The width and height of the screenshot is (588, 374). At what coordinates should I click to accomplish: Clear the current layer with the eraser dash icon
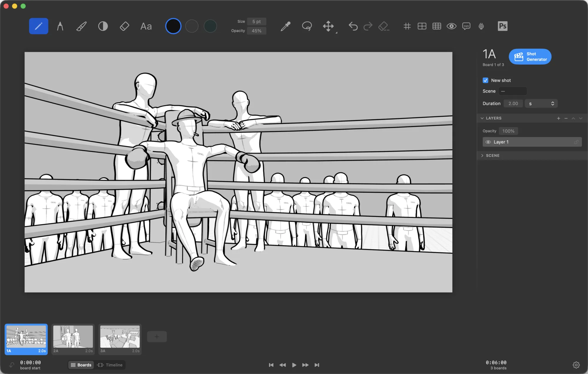(383, 26)
